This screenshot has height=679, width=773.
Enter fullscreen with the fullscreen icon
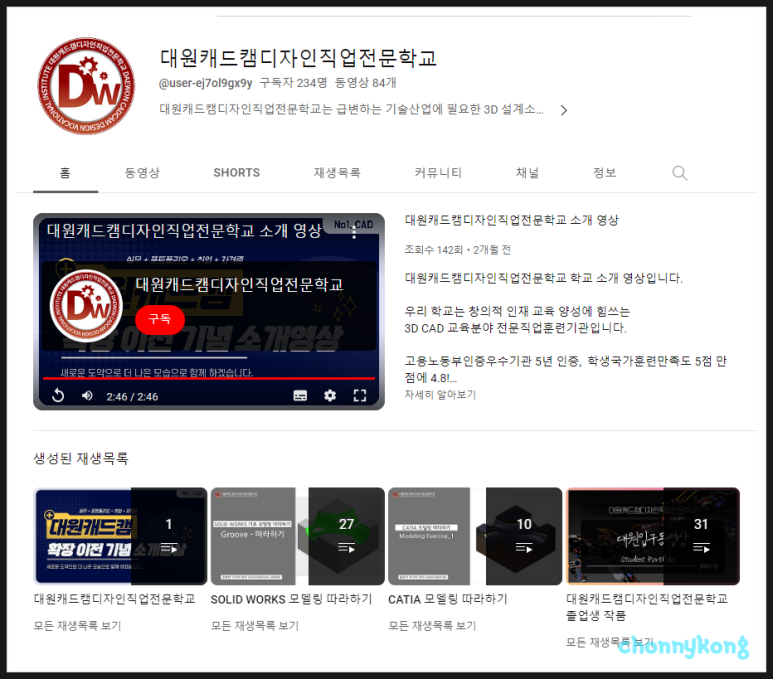pos(360,395)
